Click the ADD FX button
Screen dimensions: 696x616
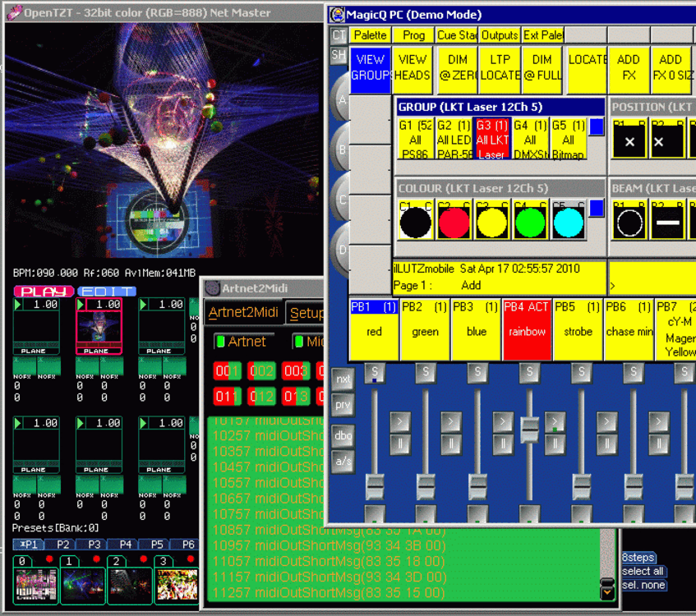[629, 70]
